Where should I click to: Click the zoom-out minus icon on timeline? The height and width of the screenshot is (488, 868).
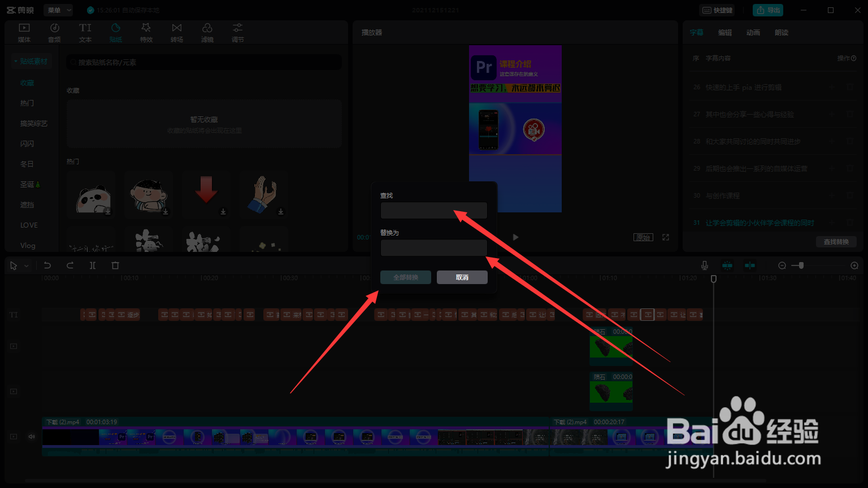point(782,265)
